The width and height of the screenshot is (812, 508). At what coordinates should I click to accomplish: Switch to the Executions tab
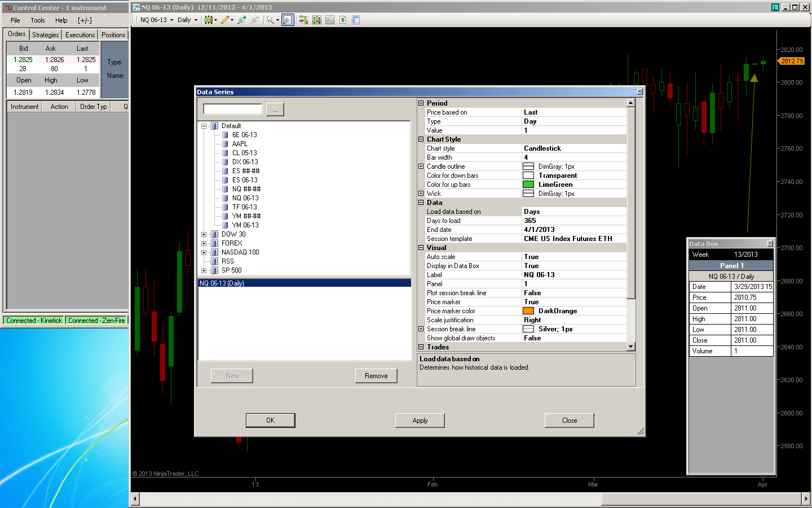[x=80, y=35]
